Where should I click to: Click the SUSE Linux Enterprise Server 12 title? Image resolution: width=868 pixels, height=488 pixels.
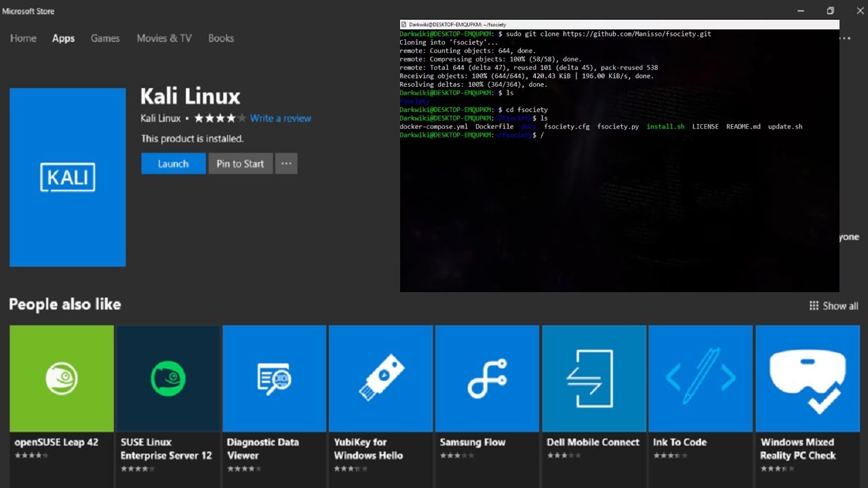pyautogui.click(x=166, y=449)
